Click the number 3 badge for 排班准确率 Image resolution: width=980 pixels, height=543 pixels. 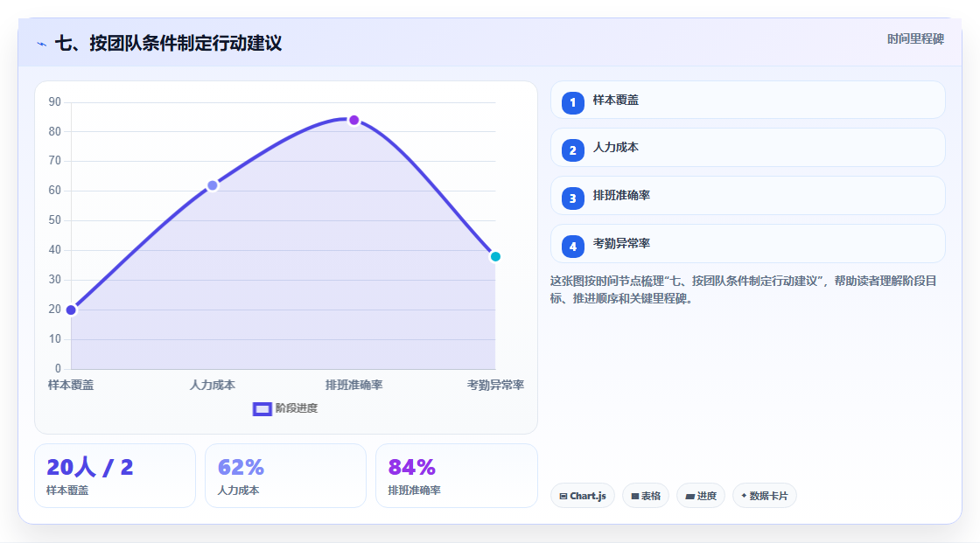pos(572,198)
